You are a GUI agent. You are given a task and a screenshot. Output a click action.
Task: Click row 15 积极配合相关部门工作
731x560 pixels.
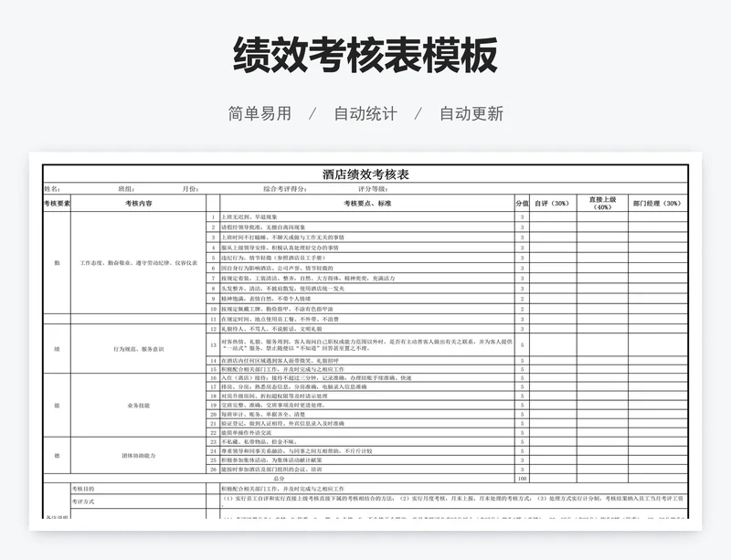367,369
